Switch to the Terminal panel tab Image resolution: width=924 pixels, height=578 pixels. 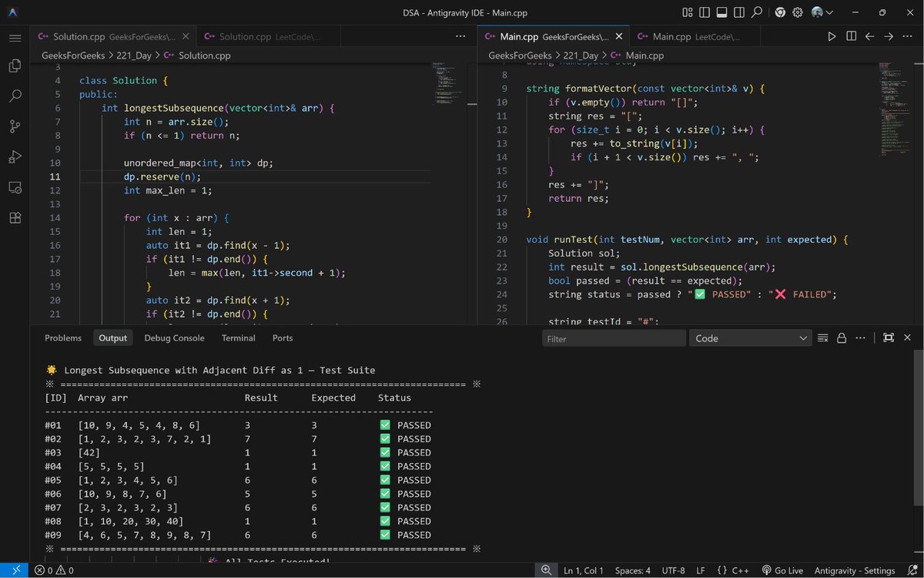pos(239,338)
